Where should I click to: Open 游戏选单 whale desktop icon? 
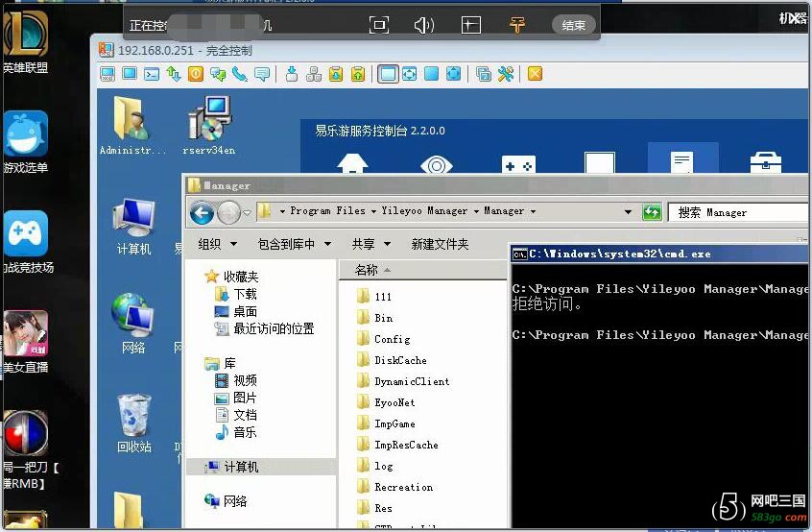coord(25,142)
